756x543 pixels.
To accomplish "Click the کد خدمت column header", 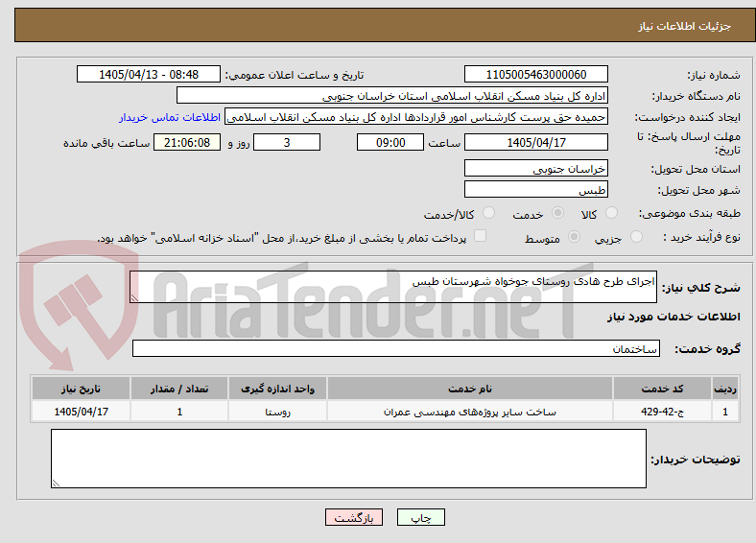I will pos(663,389).
